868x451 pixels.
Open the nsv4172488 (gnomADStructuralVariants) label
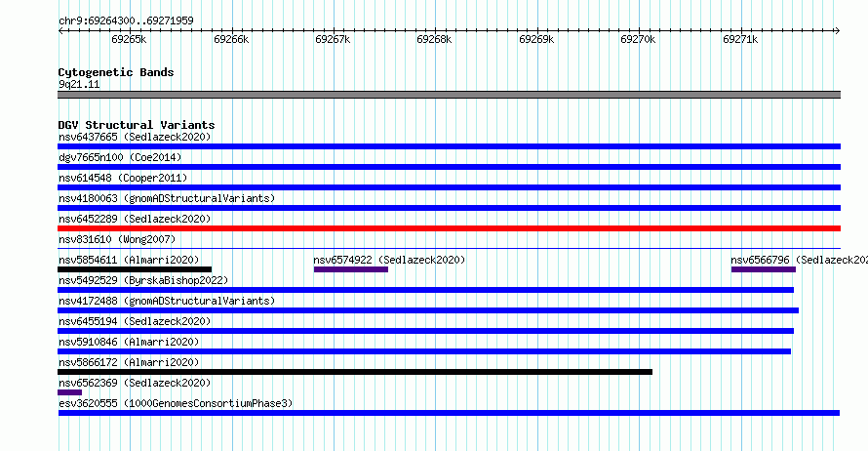(x=167, y=301)
